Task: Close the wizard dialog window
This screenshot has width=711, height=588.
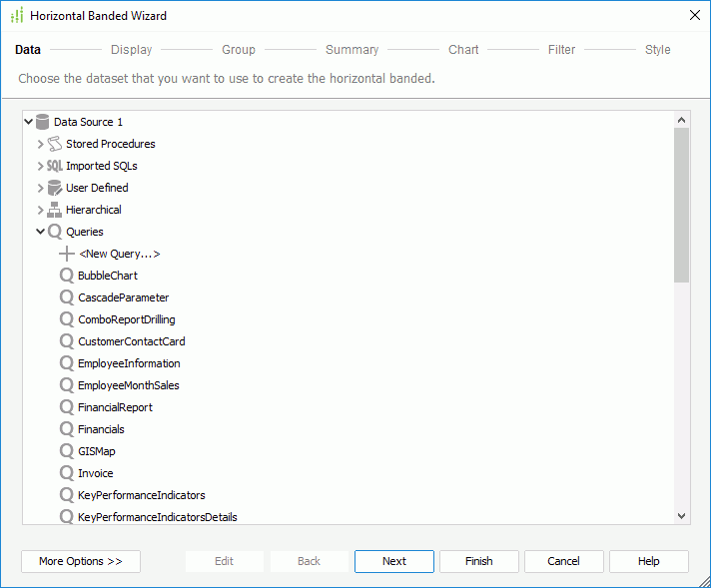Action: 695,15
